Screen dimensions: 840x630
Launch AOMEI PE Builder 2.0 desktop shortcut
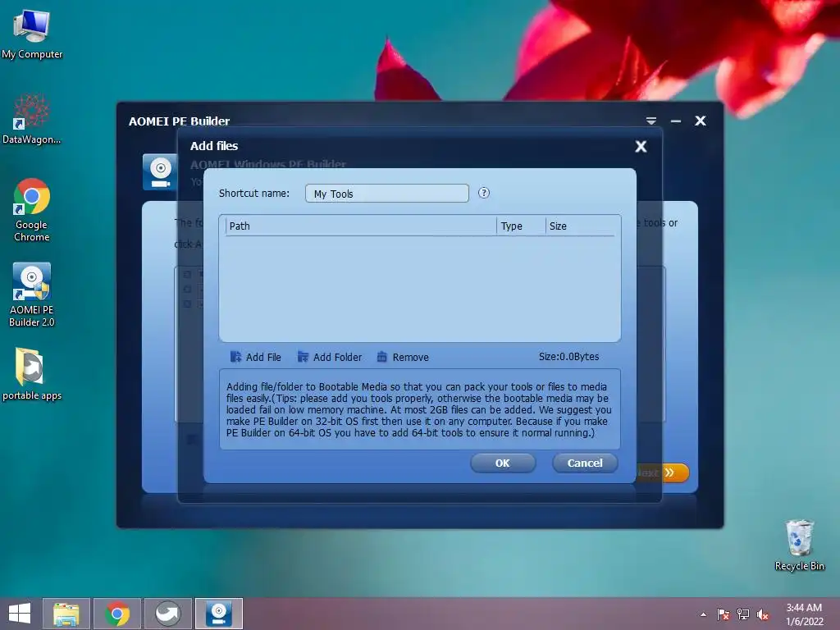(32, 294)
